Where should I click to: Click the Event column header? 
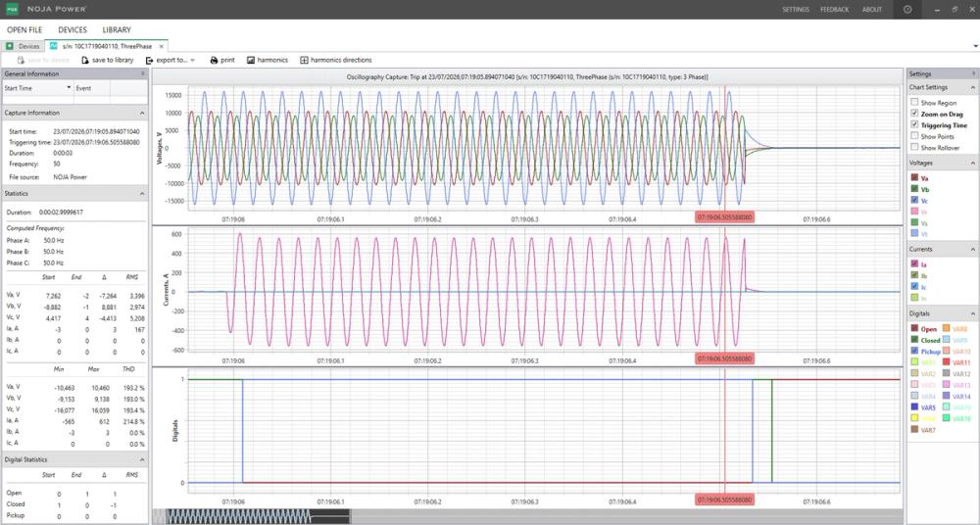pos(92,88)
